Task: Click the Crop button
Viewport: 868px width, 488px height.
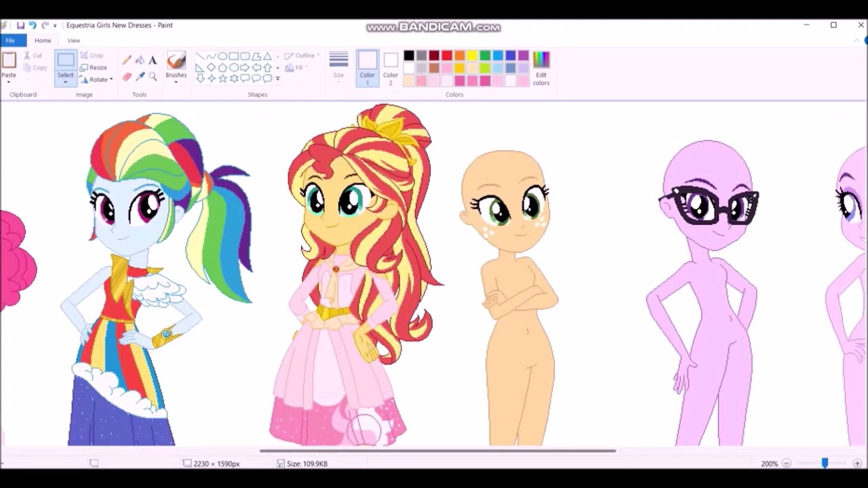Action: click(x=92, y=56)
